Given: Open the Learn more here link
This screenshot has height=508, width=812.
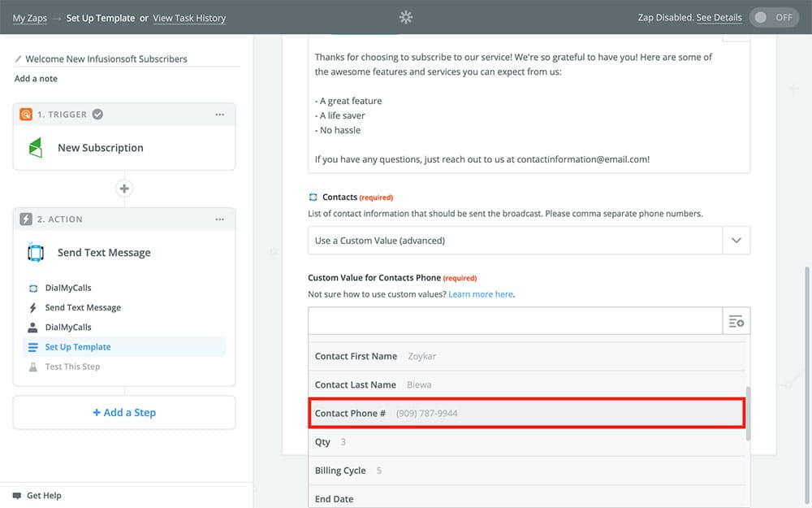Looking at the screenshot, I should point(481,294).
